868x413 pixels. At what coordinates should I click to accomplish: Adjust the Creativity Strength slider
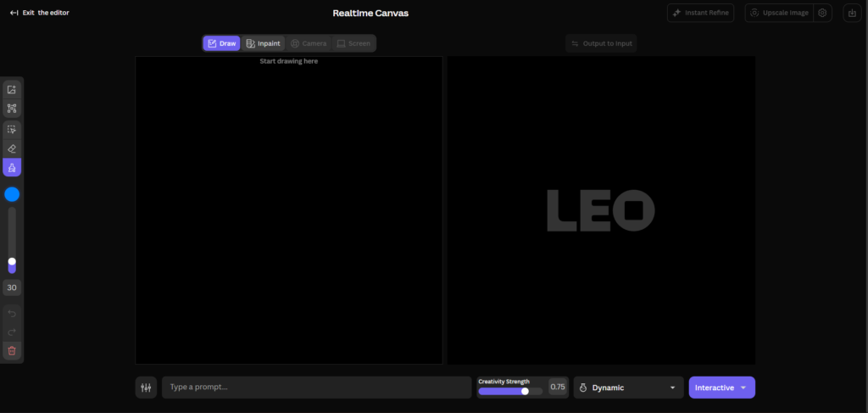[510, 392]
